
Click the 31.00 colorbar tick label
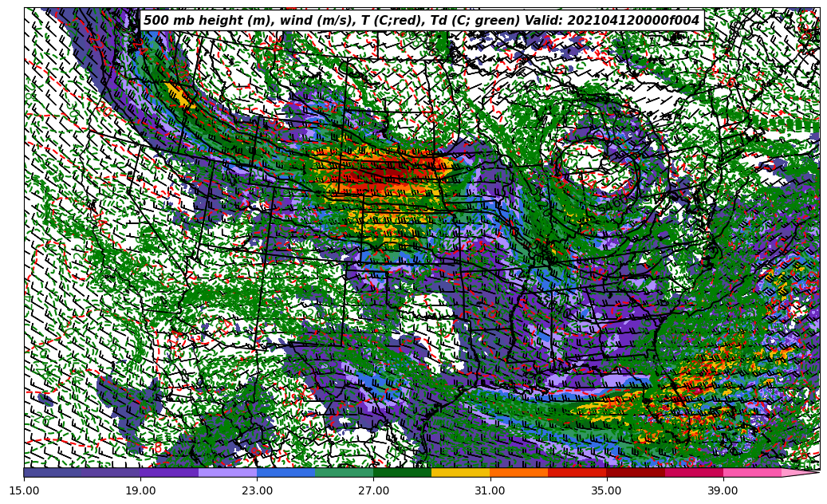pyautogui.click(x=490, y=490)
